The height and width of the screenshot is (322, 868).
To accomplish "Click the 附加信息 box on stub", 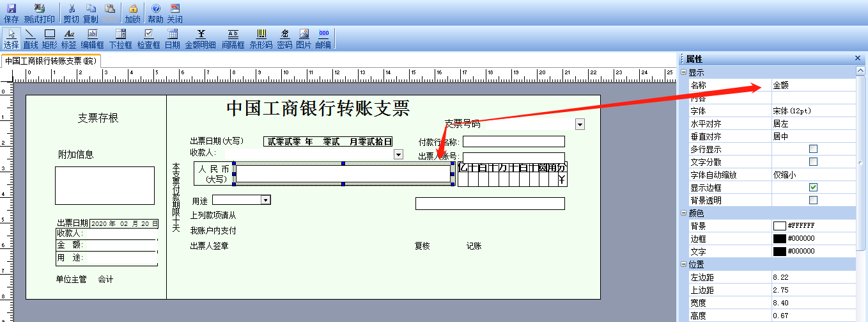I will [x=105, y=186].
